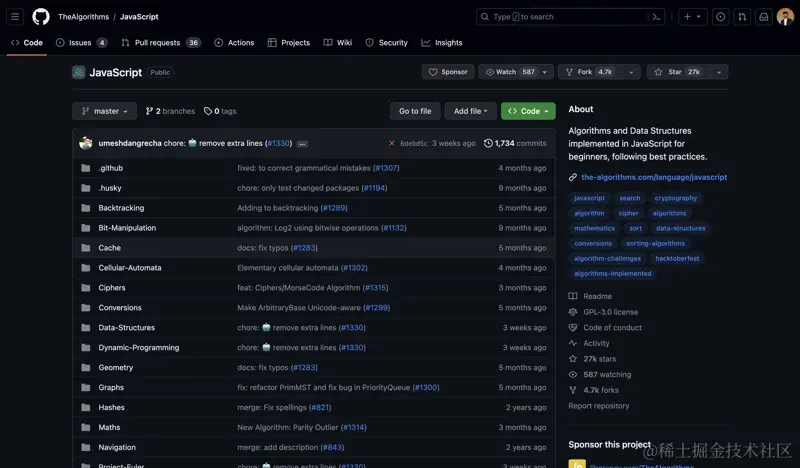
Task: Open the Watch dropdown
Action: (516, 72)
